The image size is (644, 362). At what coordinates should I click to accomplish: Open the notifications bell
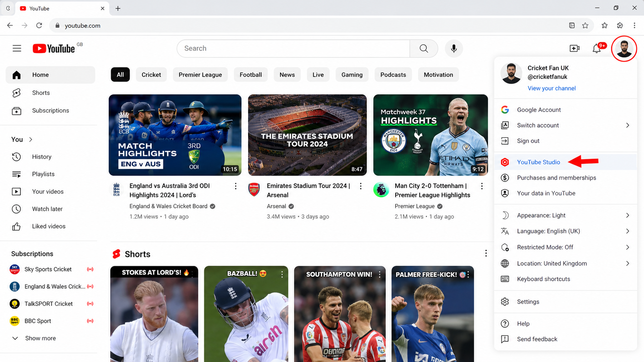point(597,48)
